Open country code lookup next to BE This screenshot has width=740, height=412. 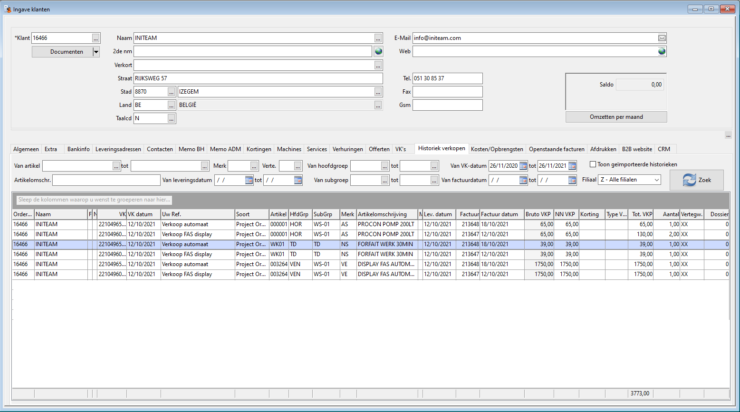click(171, 105)
